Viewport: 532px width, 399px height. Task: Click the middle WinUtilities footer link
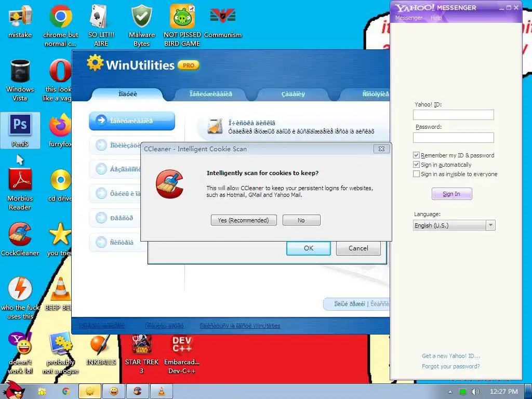pyautogui.click(x=164, y=326)
